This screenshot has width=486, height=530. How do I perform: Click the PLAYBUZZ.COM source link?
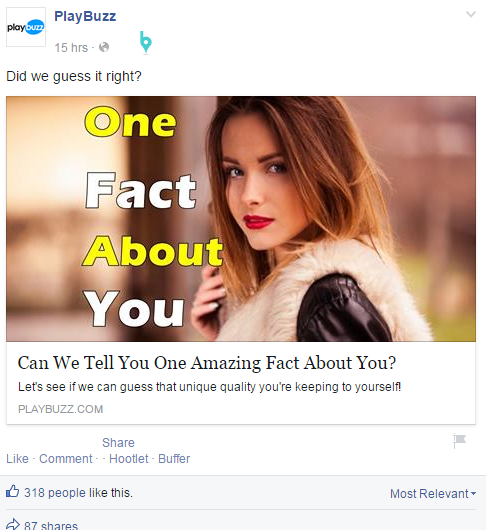60,409
